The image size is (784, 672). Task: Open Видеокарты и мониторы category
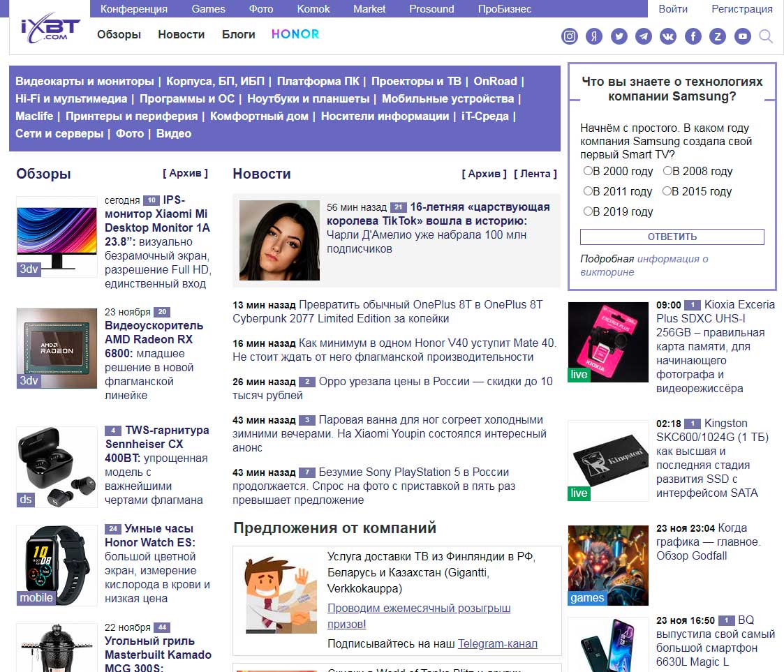[84, 82]
